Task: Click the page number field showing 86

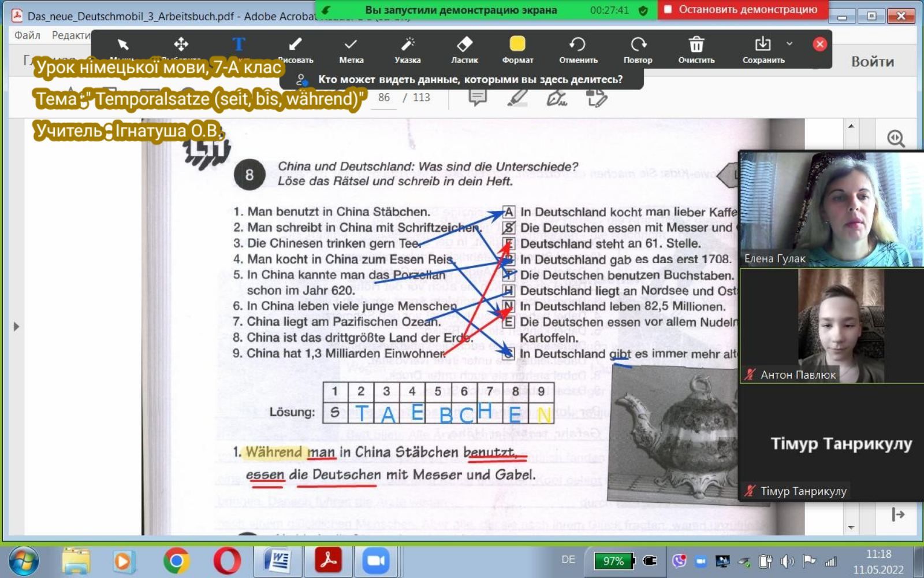Action: (384, 98)
